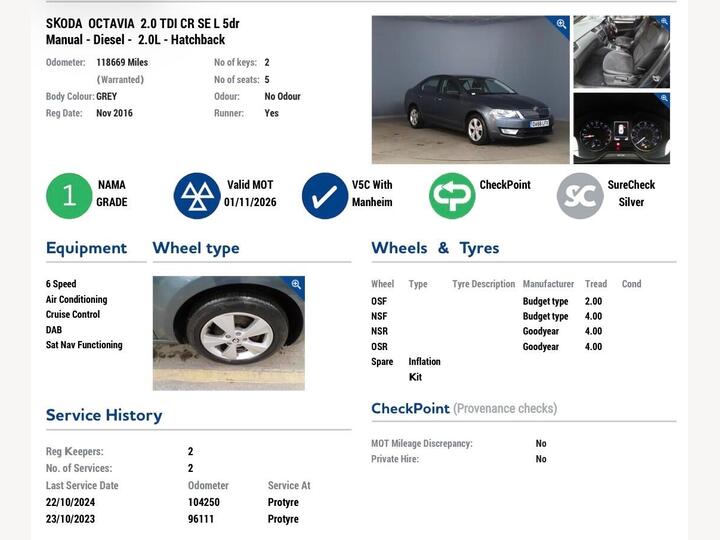Select 'Air Conditioning' equipment item
This screenshot has width=720, height=540.
pos(77,299)
